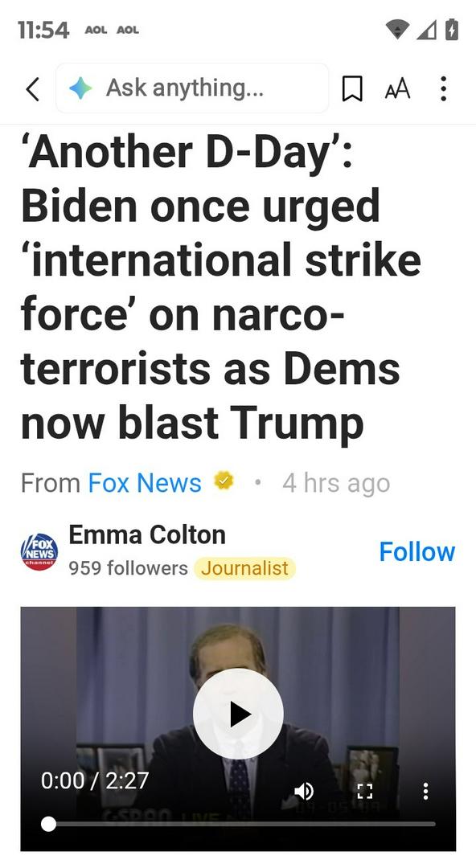Open the three-dot overflow menu at top

click(x=443, y=88)
